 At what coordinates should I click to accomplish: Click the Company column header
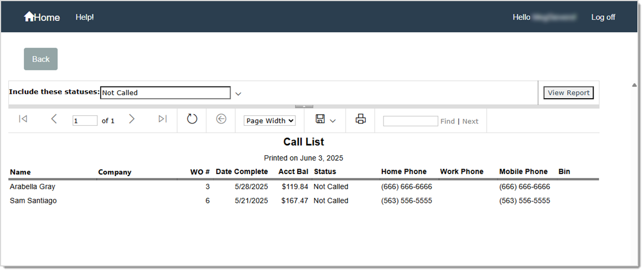[x=115, y=172]
